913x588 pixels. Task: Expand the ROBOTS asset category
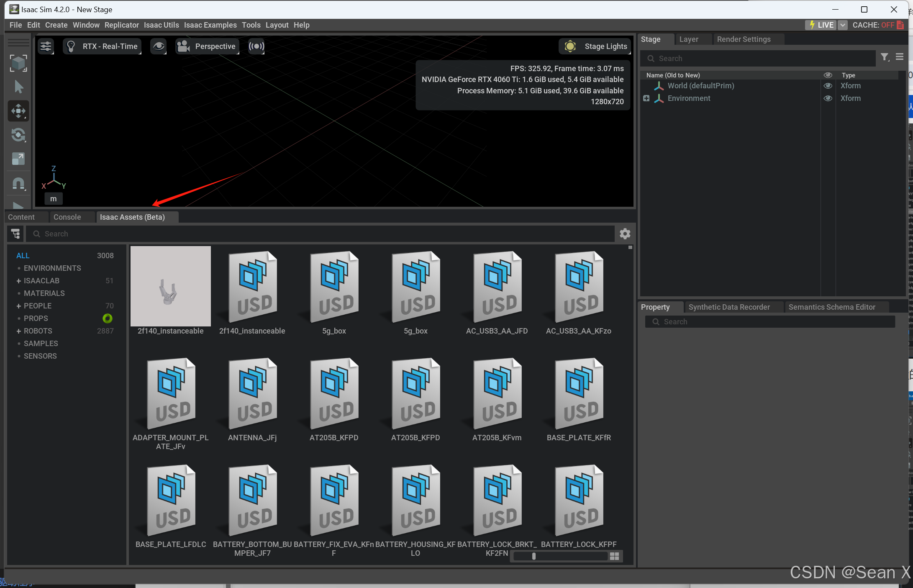click(x=18, y=331)
